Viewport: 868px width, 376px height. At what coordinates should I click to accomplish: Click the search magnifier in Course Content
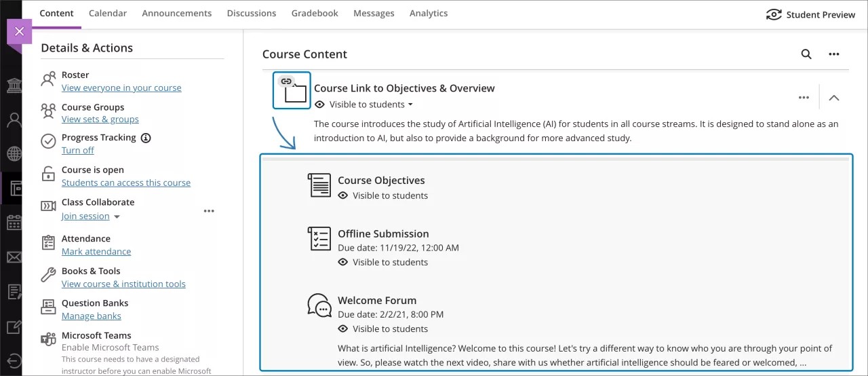806,54
